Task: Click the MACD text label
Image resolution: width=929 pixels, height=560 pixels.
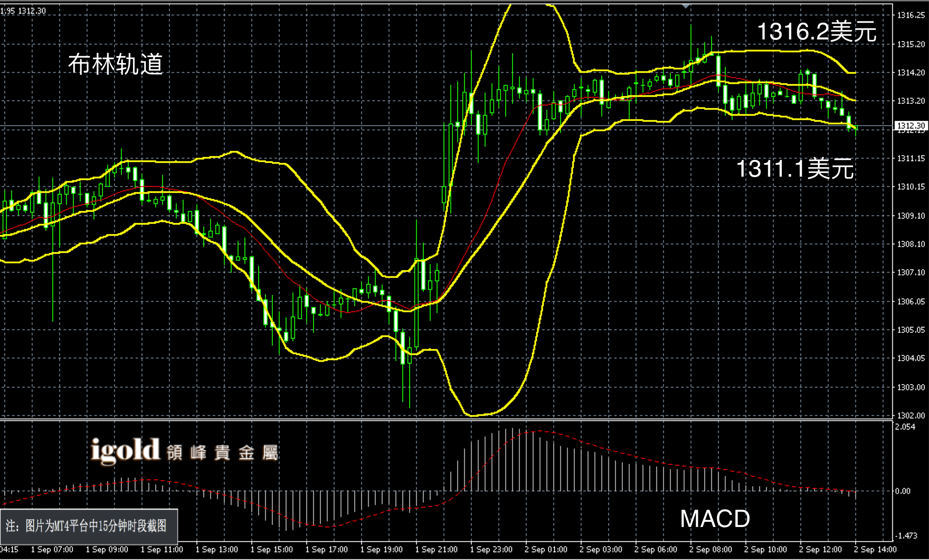Action: click(x=715, y=519)
